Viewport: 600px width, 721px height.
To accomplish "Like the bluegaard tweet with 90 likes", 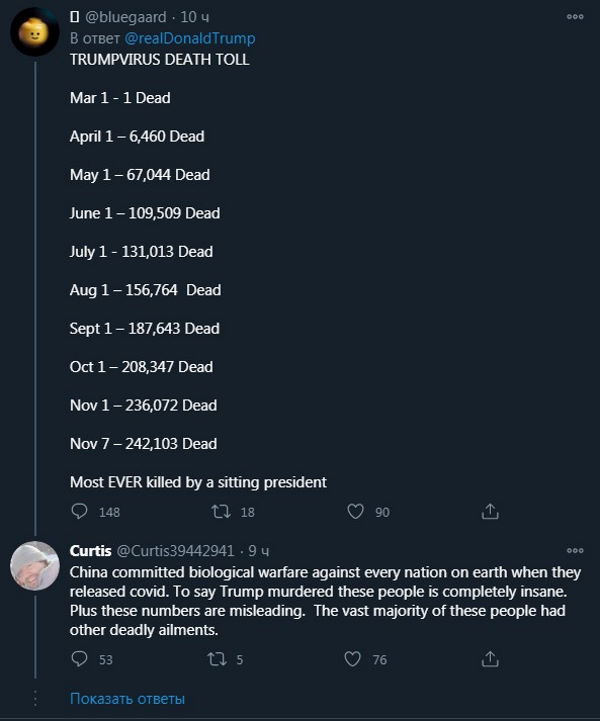I will (355, 512).
